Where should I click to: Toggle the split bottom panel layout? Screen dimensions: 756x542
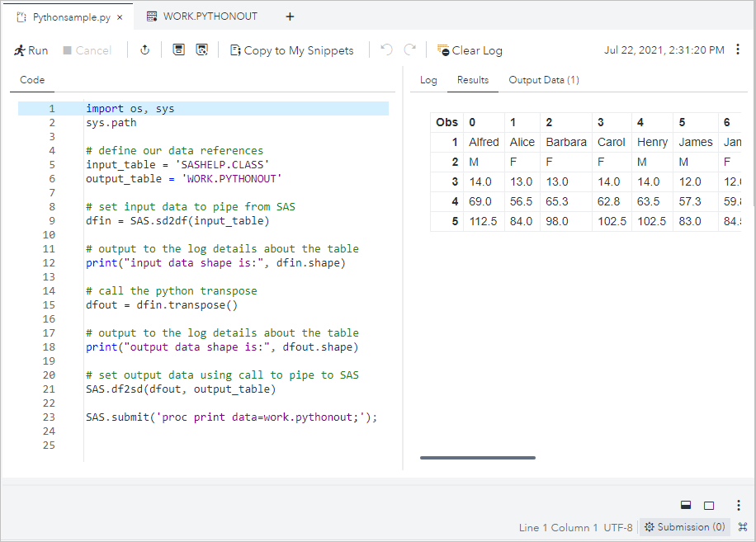[x=685, y=505]
